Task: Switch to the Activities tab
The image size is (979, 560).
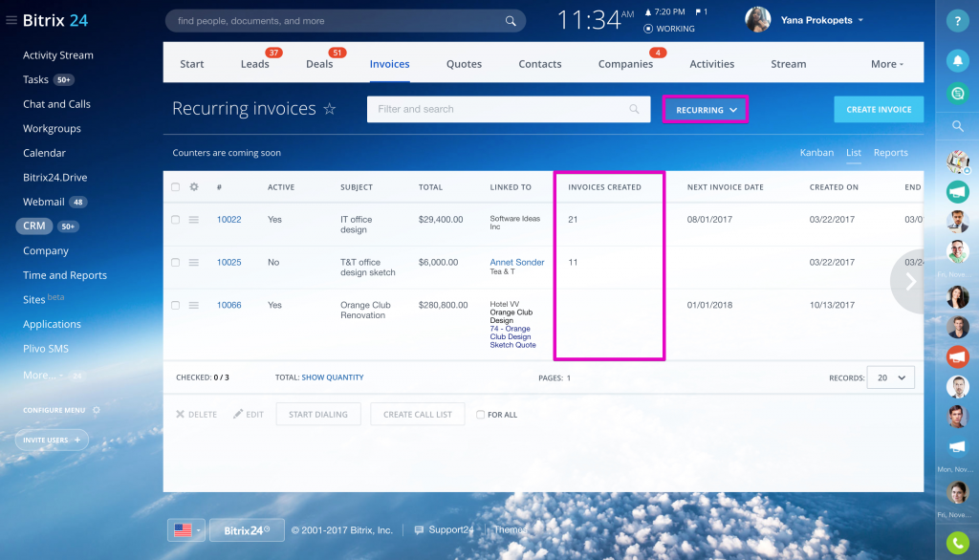Action: coord(711,64)
